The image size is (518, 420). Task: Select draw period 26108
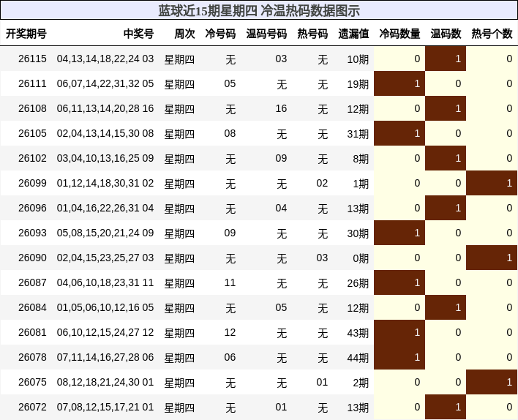tap(32, 108)
